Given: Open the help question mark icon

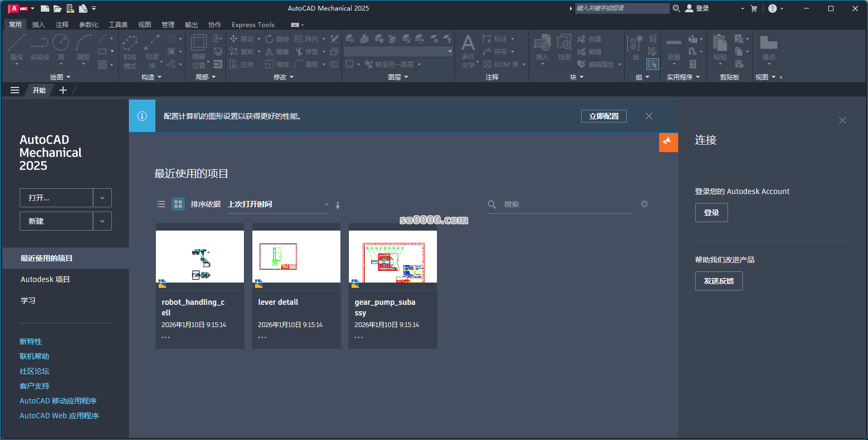Looking at the screenshot, I should [772, 8].
